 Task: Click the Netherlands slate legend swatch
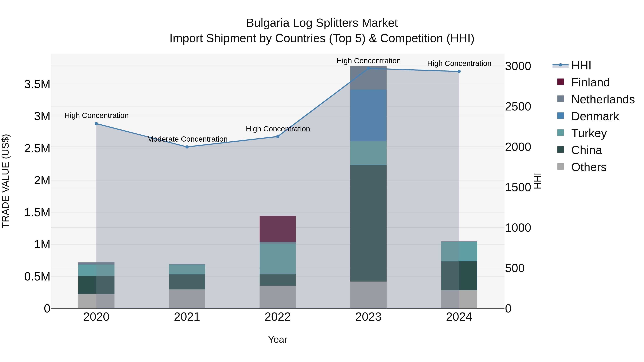(560, 99)
